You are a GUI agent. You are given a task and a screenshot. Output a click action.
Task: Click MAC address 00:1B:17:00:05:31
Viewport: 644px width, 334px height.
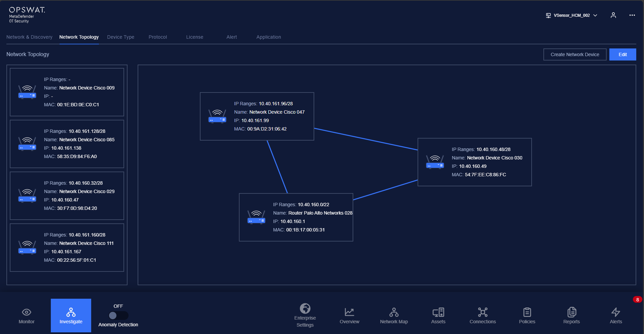tap(306, 230)
